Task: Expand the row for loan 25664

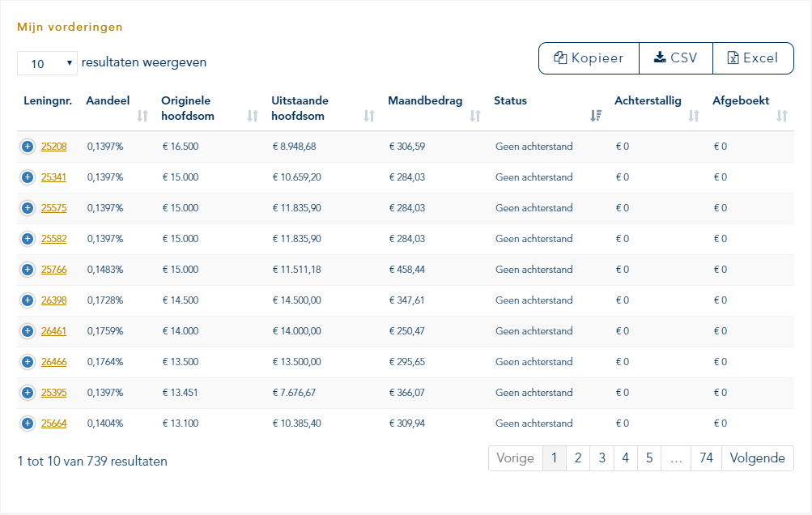Action: (x=28, y=423)
